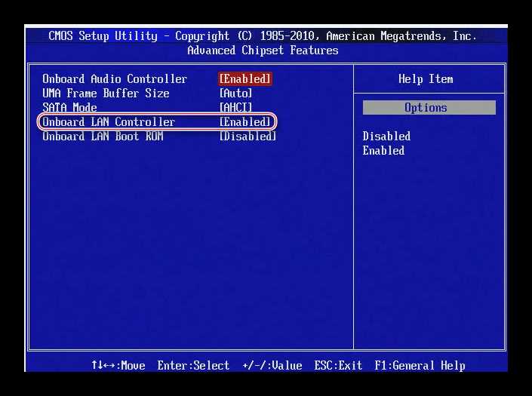
Task: Select the Onboard LAN Boot ROM label
Action: tap(103, 137)
